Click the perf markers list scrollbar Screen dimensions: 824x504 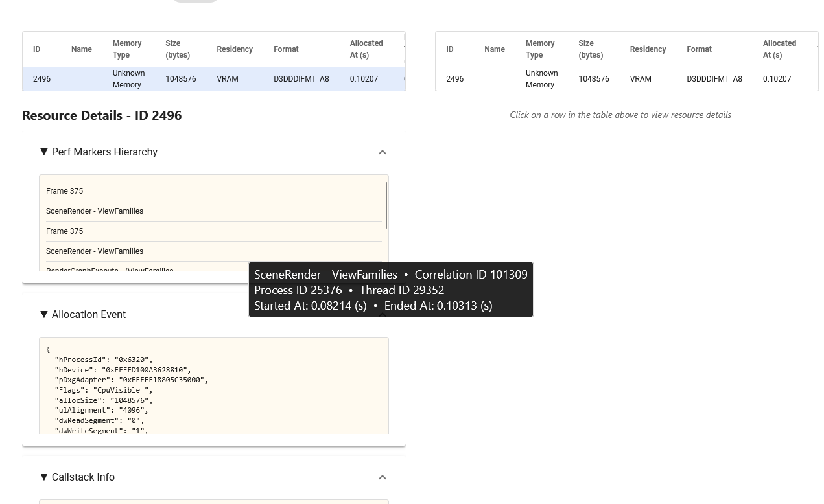386,205
